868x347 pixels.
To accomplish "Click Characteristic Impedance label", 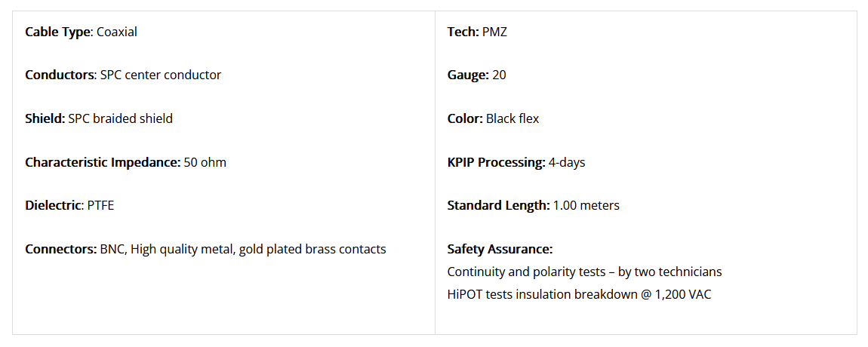I will (x=103, y=163).
